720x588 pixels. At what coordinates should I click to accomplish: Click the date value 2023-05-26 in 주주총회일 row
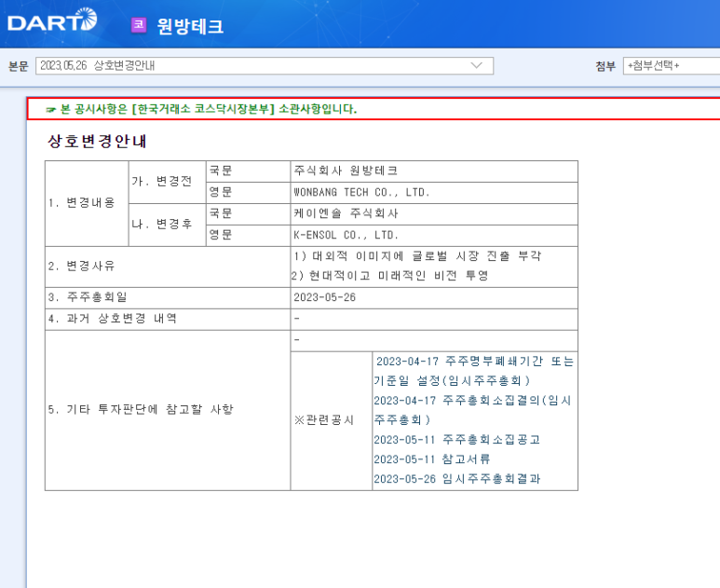pyautogui.click(x=325, y=297)
